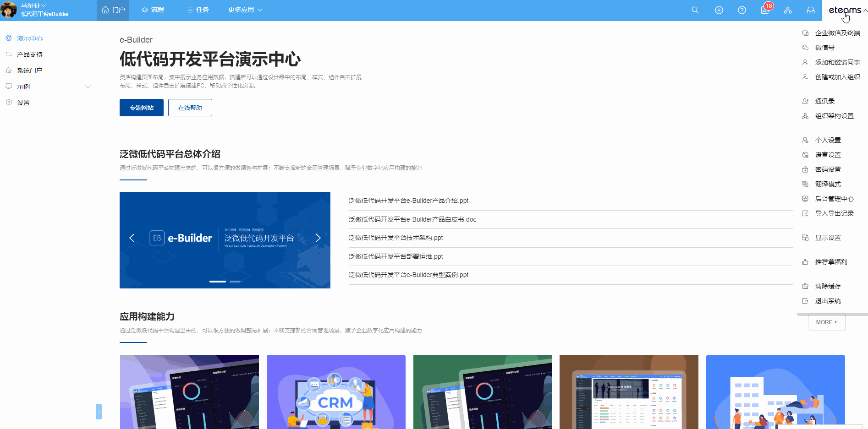The image size is (868, 429).
Task: Open the 马征征 user name dropdown
Action: (x=33, y=5)
